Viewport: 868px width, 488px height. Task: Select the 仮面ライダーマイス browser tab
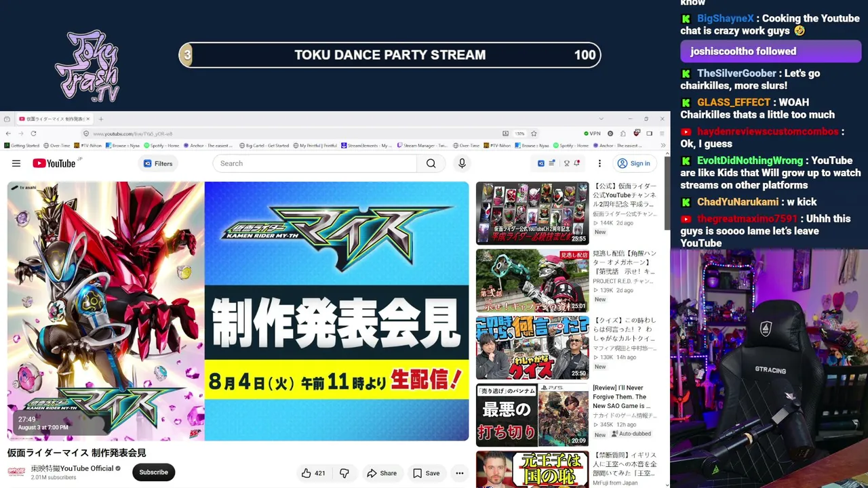tap(54, 119)
